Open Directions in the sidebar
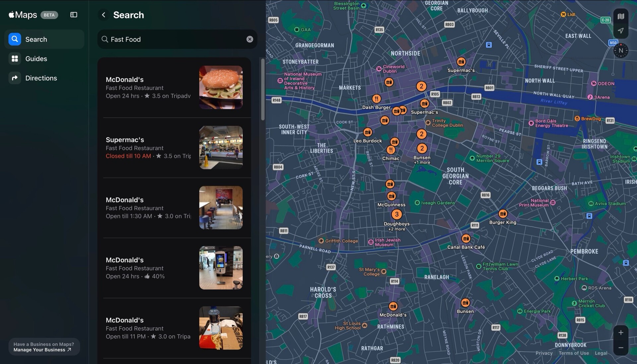637x364 pixels. tap(41, 78)
